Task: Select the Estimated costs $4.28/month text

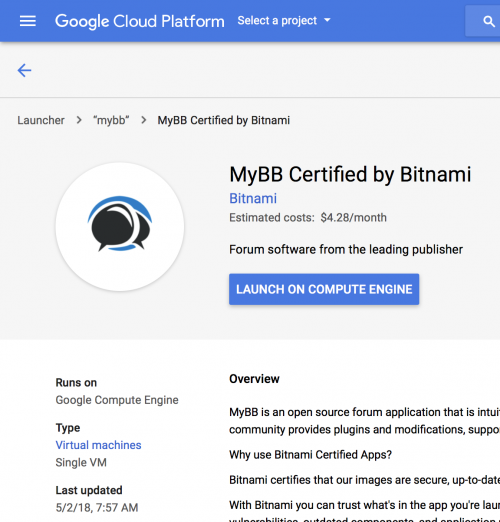Action: point(308,218)
